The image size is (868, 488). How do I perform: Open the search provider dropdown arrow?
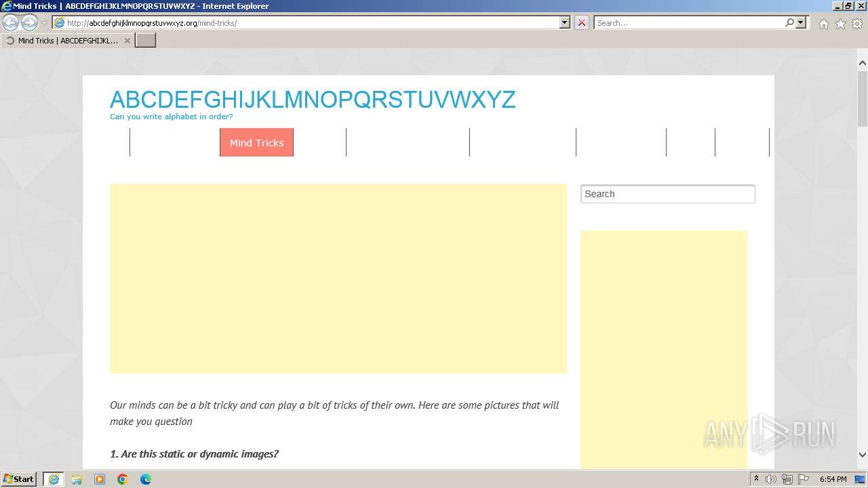click(801, 23)
